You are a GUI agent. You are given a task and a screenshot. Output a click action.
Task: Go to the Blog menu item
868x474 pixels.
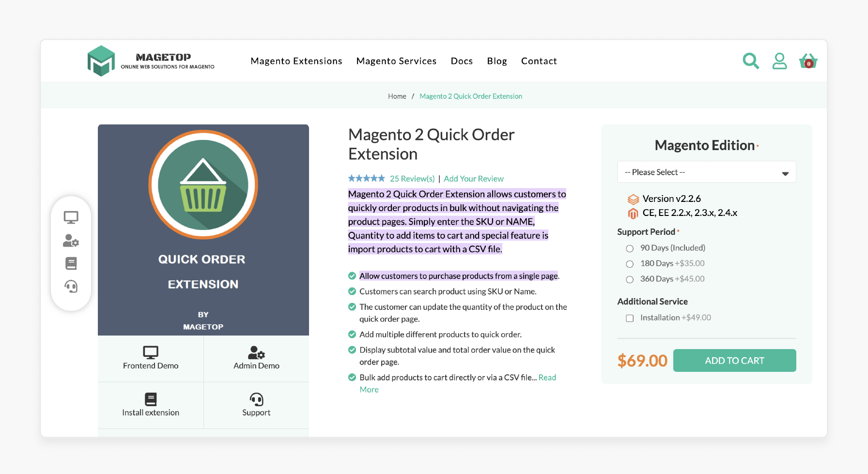[497, 61]
